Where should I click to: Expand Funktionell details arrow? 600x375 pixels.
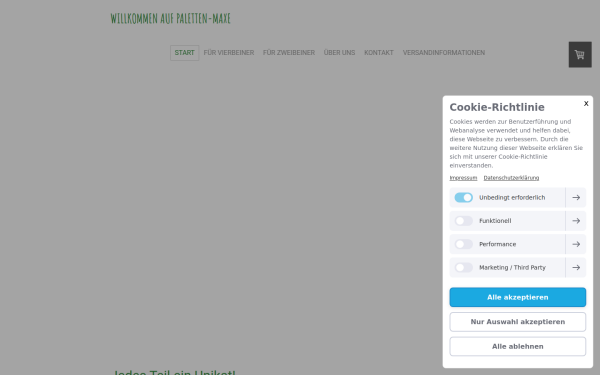(576, 221)
